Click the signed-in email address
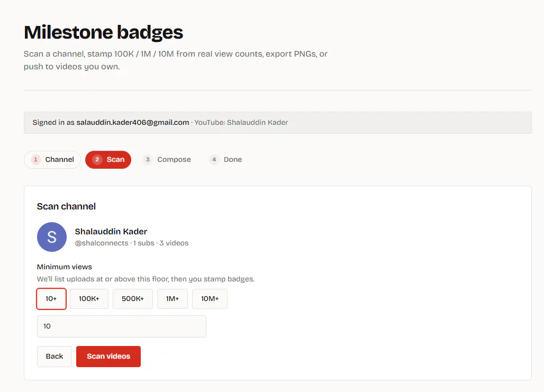This screenshot has width=544, height=392. pyautogui.click(x=132, y=122)
